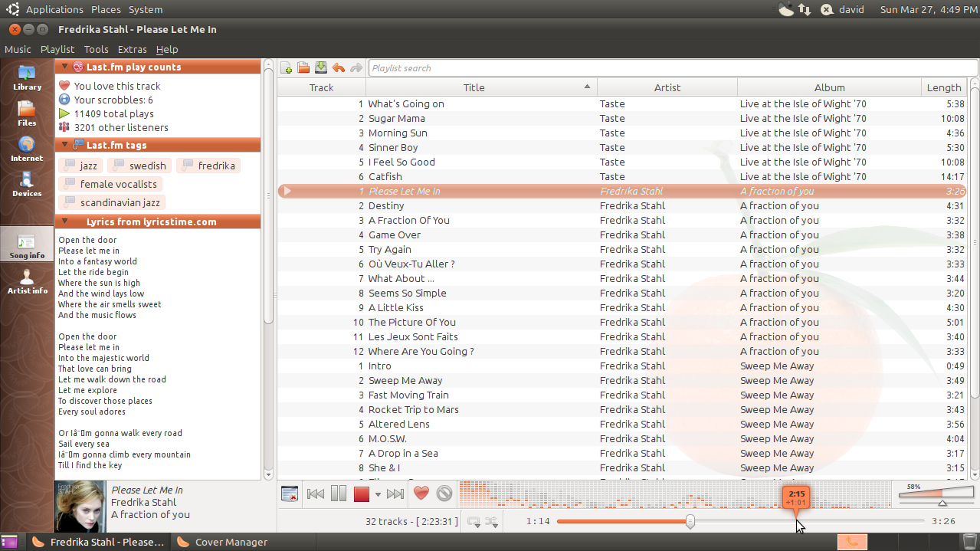Ban the currently playing track
This screenshot has width=980, height=551.
[x=444, y=494]
